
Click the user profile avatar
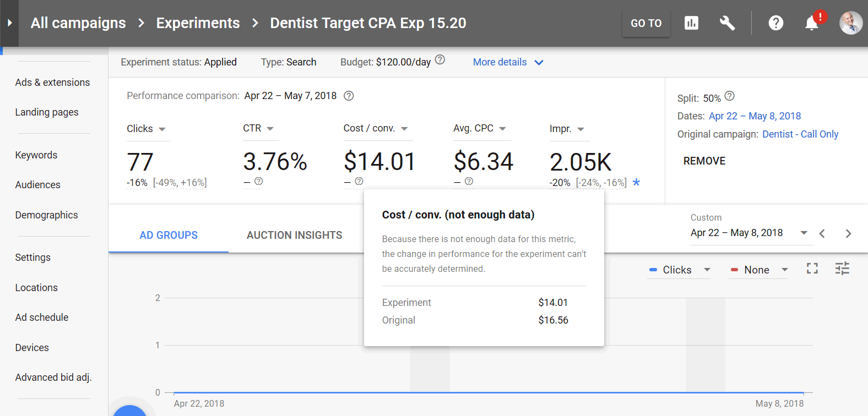(x=850, y=23)
